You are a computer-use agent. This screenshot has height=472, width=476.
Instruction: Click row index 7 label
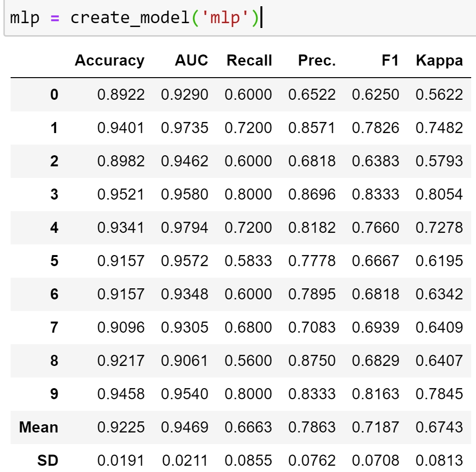click(54, 327)
